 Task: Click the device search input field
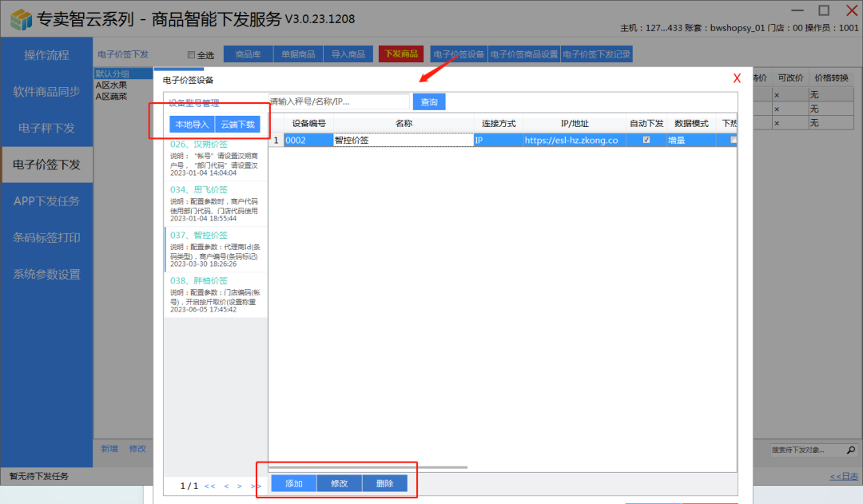(337, 102)
